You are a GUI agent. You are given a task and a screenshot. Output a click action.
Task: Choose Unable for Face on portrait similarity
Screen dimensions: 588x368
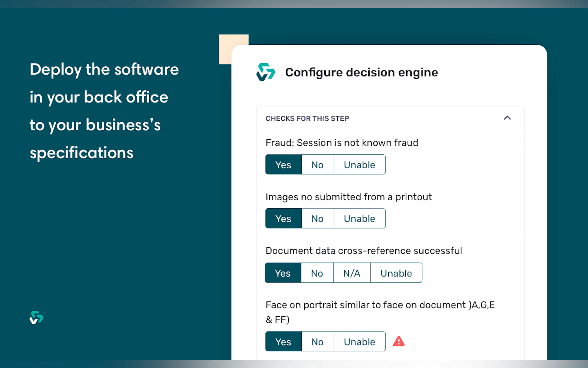coord(359,342)
